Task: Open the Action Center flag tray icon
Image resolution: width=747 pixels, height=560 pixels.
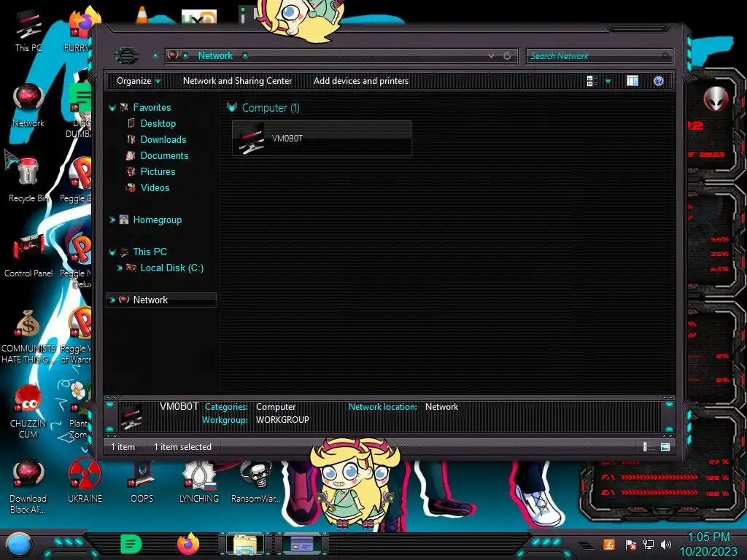Action: [630, 544]
